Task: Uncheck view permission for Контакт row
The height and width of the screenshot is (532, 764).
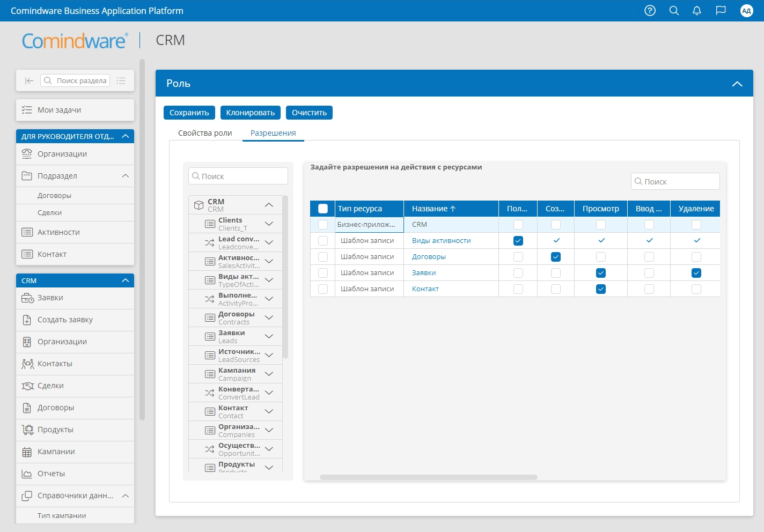Action: click(601, 289)
